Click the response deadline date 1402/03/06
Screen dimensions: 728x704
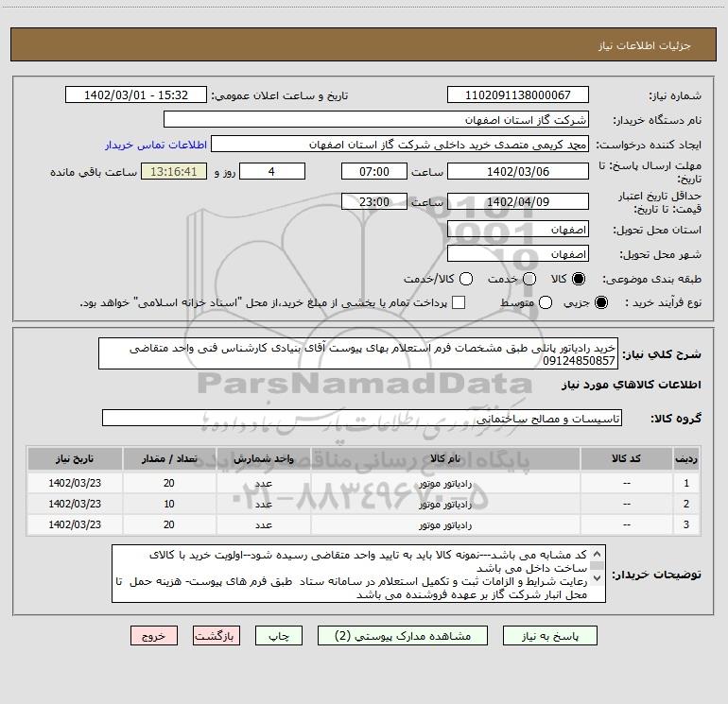[518, 172]
